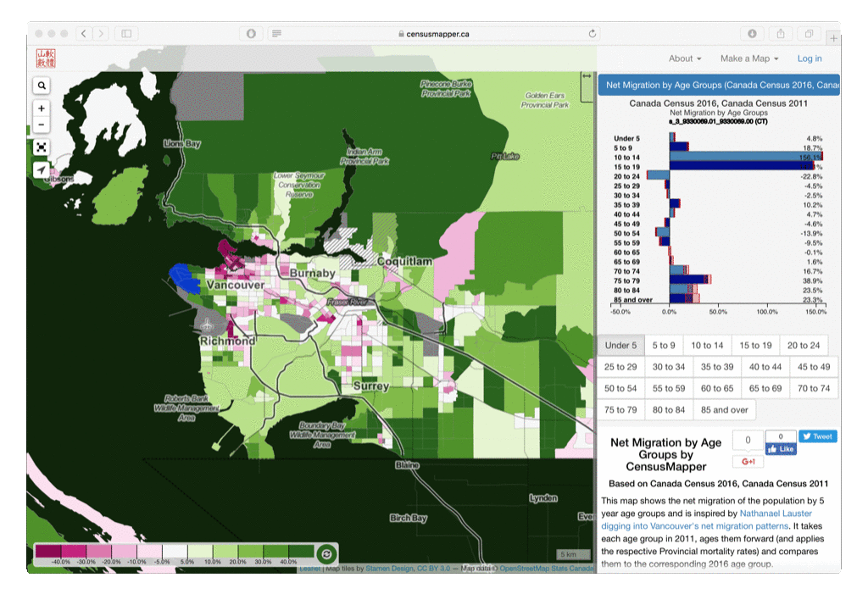This screenshot has height=605, width=868.
Task: Click the privacy shield icon in toolbar
Action: pyautogui.click(x=251, y=34)
